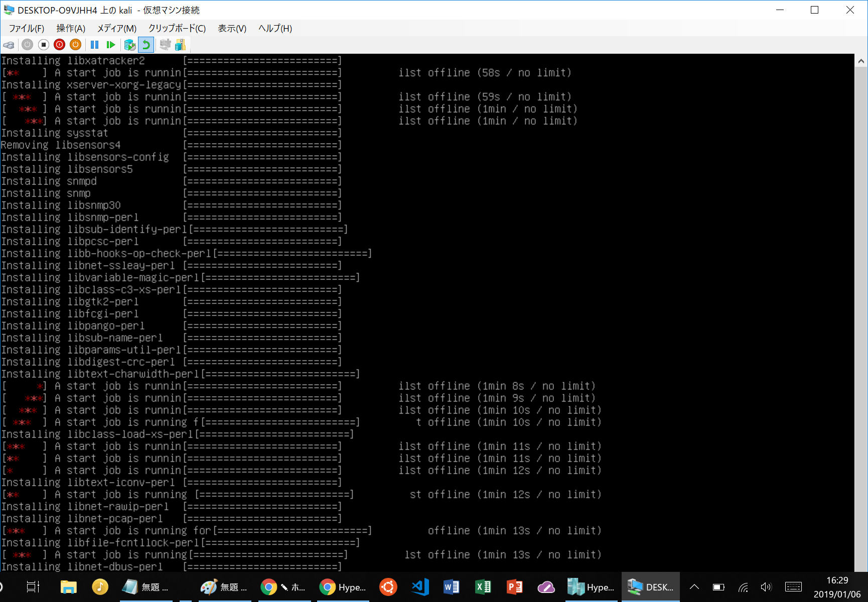Turn off the VM with the stop icon
Viewport: 868px width, 602px height.
click(x=44, y=45)
